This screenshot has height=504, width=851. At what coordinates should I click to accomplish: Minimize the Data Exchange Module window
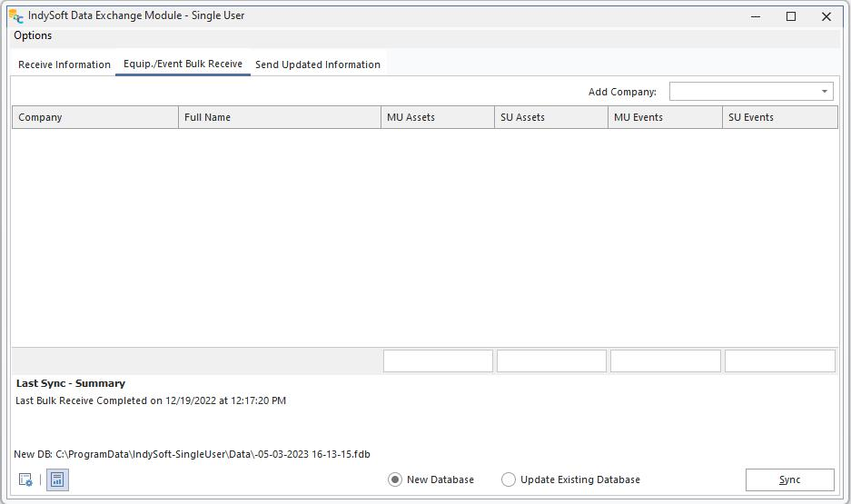click(755, 16)
